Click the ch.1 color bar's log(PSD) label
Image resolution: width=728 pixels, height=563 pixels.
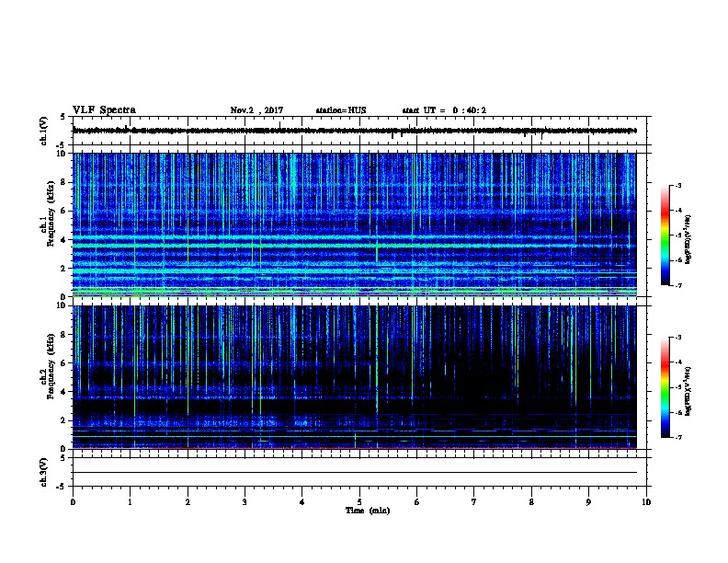coord(688,239)
